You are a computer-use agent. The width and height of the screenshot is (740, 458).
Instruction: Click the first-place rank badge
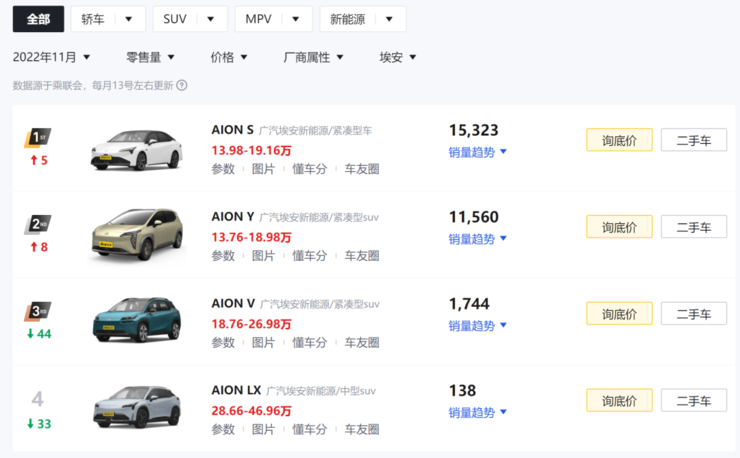[x=38, y=137]
